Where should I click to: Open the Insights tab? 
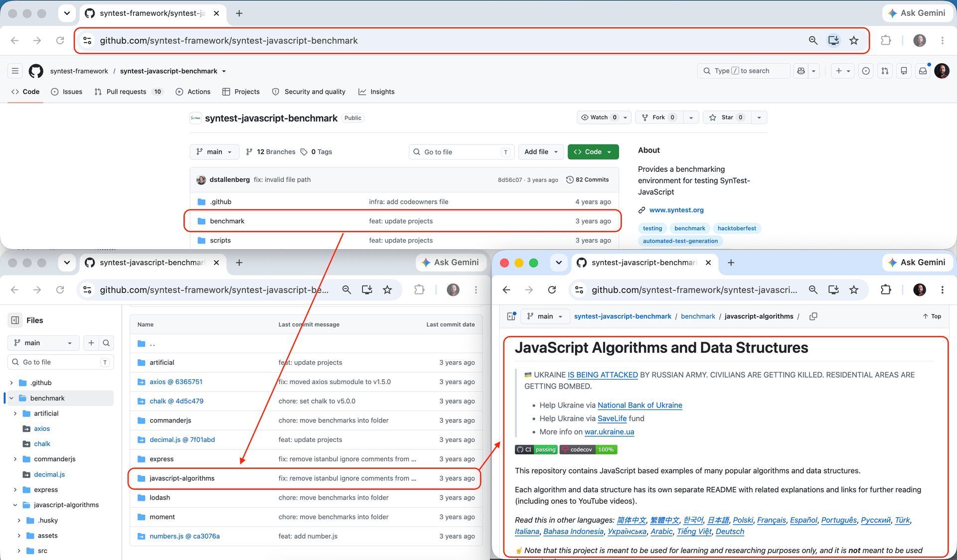point(377,92)
